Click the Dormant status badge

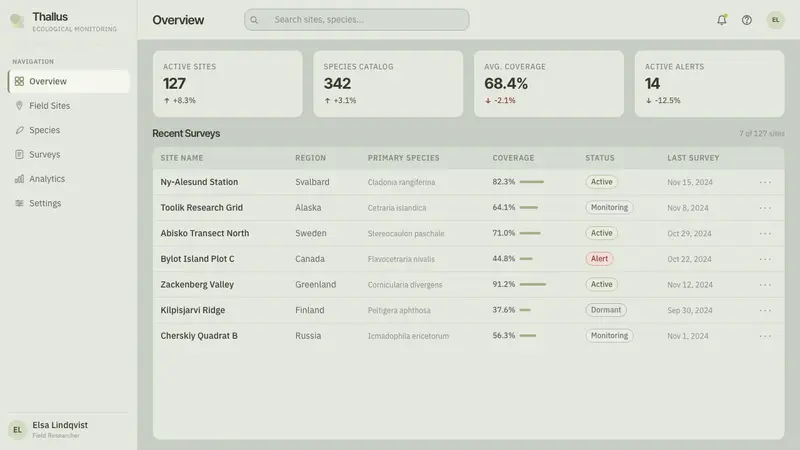click(x=606, y=310)
